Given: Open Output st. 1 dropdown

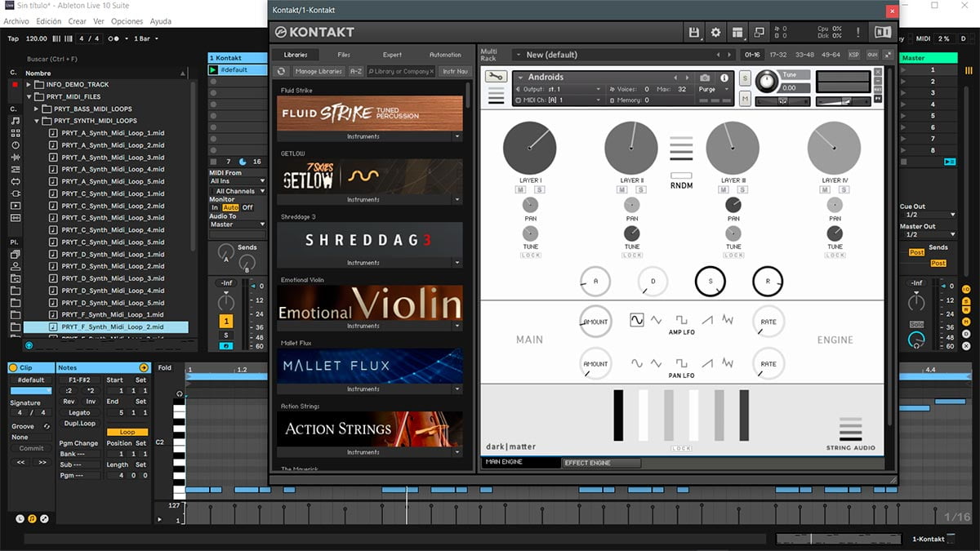Looking at the screenshot, I should pyautogui.click(x=558, y=89).
